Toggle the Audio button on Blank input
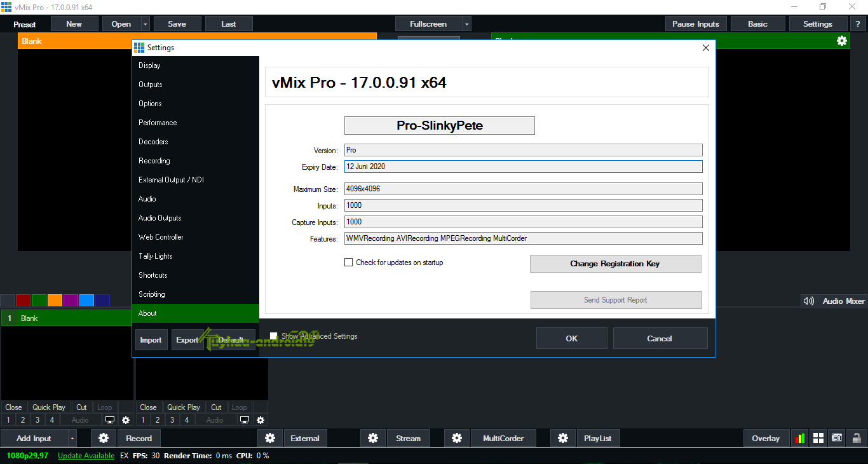This screenshot has width=868, height=464. 81,420
